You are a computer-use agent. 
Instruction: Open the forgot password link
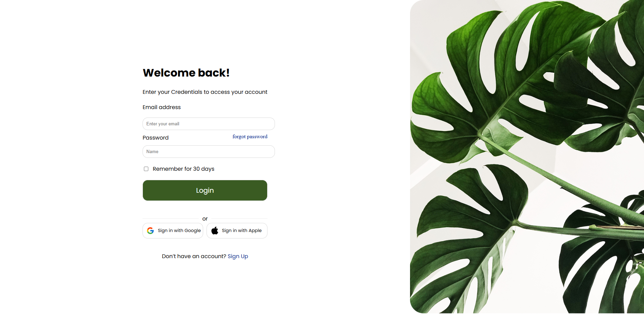coord(250,137)
